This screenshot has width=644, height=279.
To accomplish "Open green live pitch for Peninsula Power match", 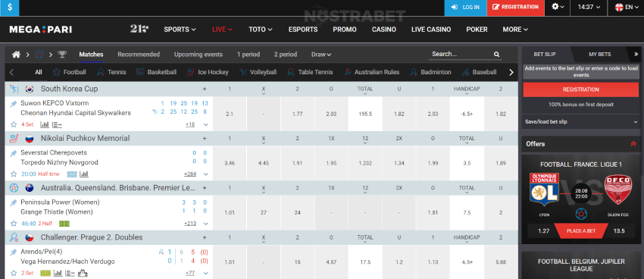I will 64,224.
